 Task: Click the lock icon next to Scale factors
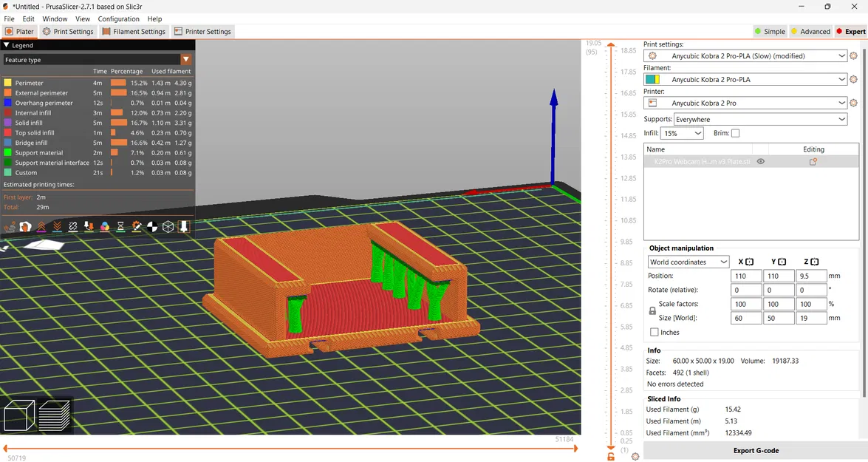point(652,311)
